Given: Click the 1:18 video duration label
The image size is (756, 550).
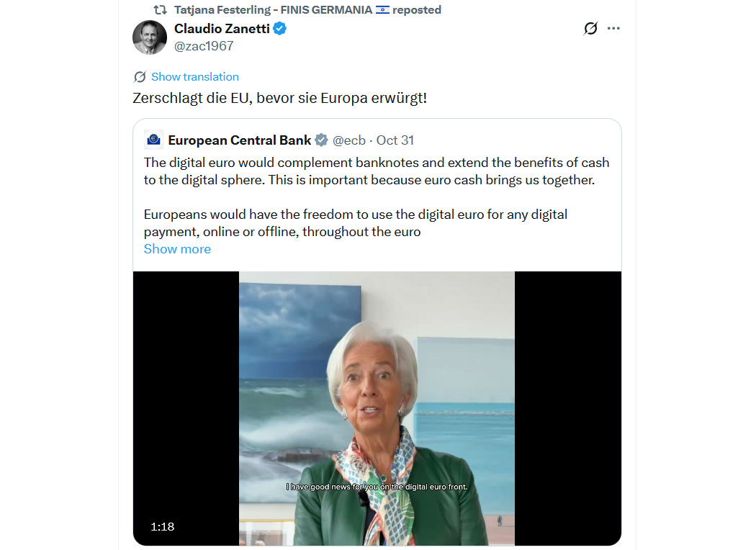Looking at the screenshot, I should (x=163, y=527).
